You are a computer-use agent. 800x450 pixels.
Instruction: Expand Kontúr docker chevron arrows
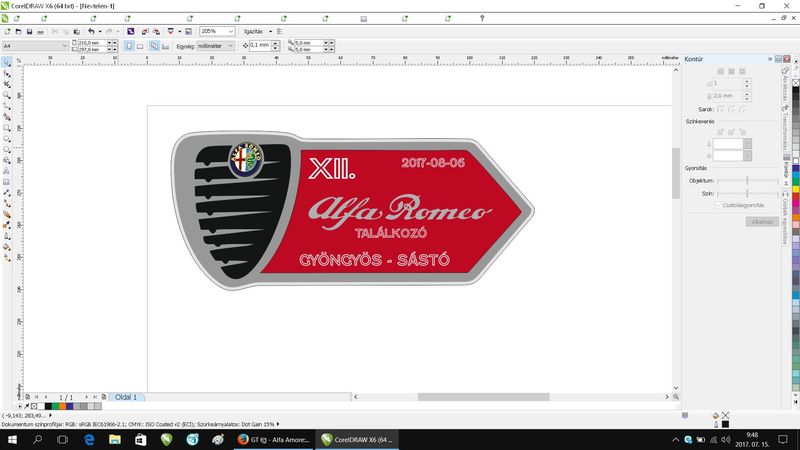click(x=770, y=59)
